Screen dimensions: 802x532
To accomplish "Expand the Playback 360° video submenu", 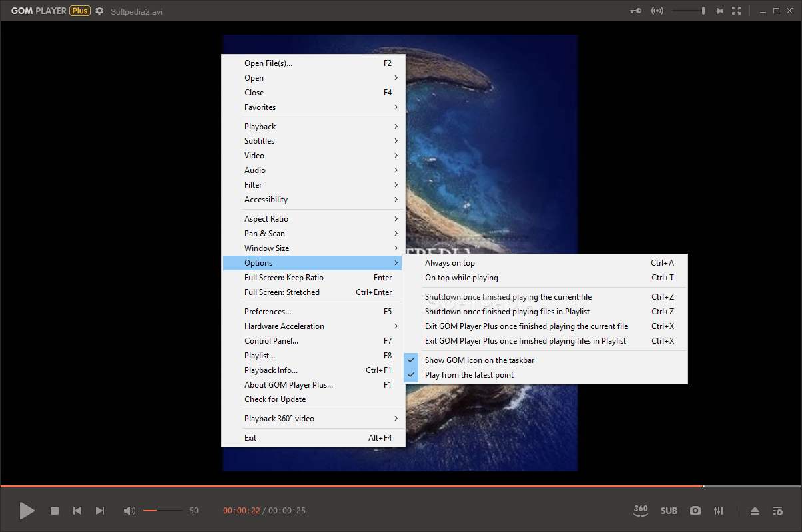I will click(313, 419).
